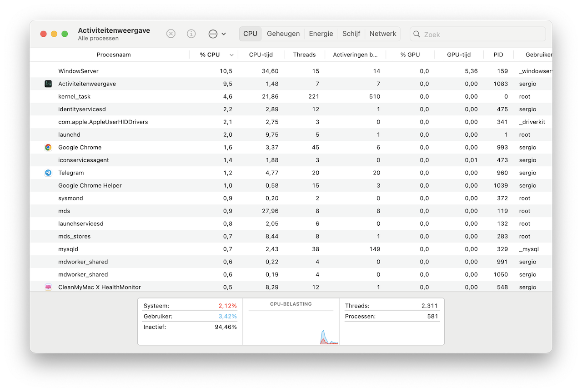Select CleanMyMac X HealthMonitor process name

tap(99, 287)
